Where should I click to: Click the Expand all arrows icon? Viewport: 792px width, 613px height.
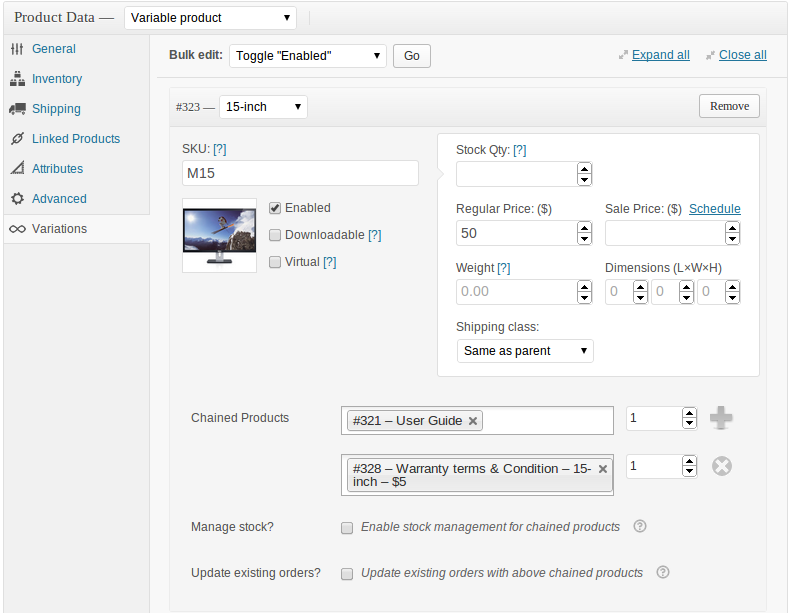[623, 55]
